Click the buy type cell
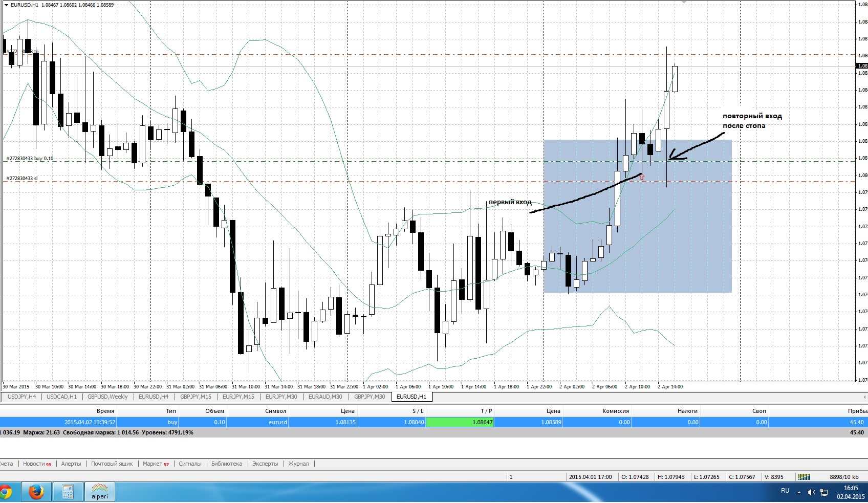The height and width of the screenshot is (503, 868). (x=172, y=422)
